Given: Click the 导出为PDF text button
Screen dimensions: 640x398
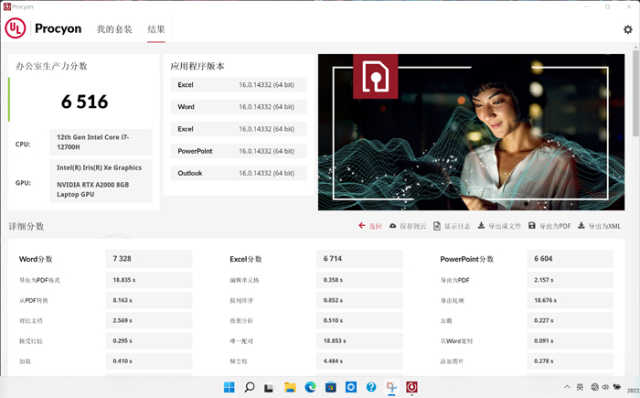Looking at the screenshot, I should pos(555,226).
